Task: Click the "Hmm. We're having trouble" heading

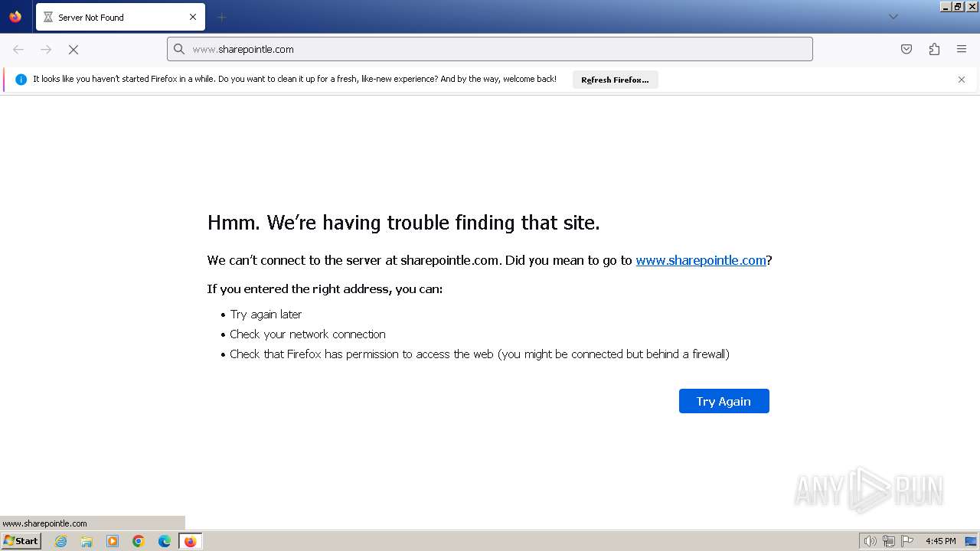Action: coord(403,223)
